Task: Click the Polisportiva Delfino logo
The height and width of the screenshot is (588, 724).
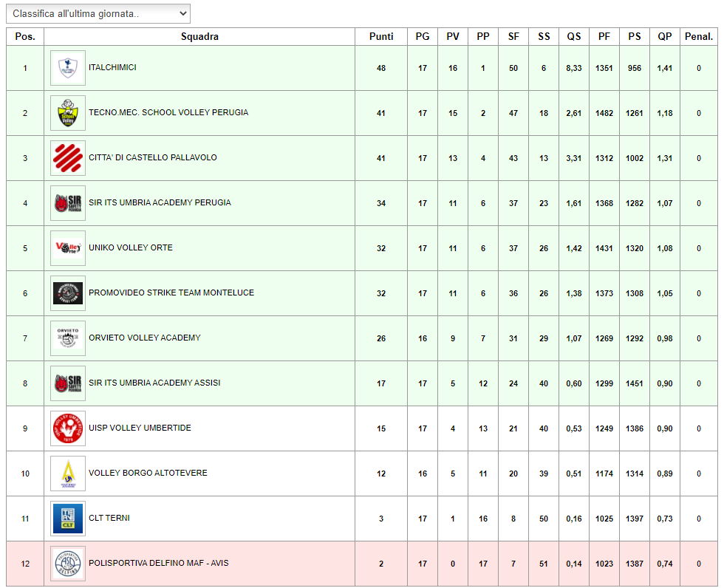Action: [x=68, y=564]
